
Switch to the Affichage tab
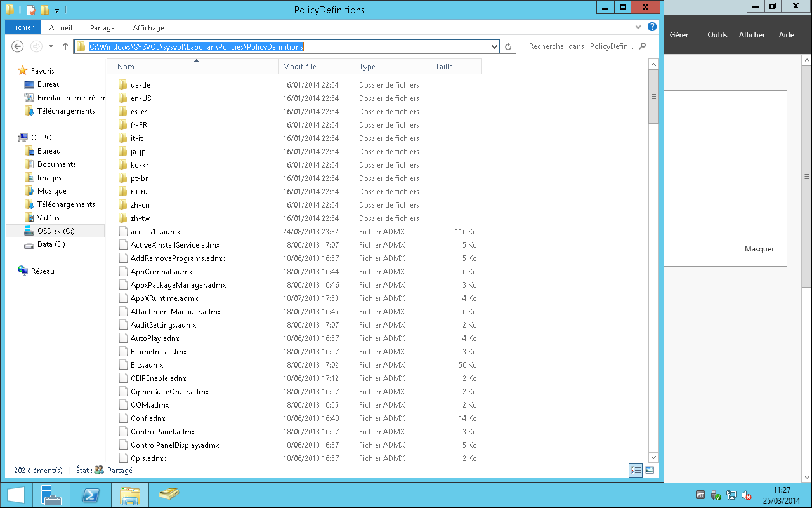click(148, 28)
